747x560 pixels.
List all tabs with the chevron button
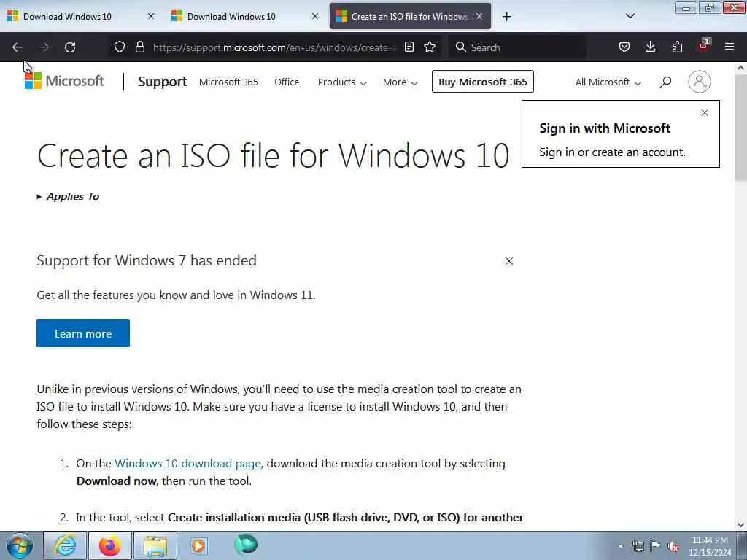coord(630,16)
